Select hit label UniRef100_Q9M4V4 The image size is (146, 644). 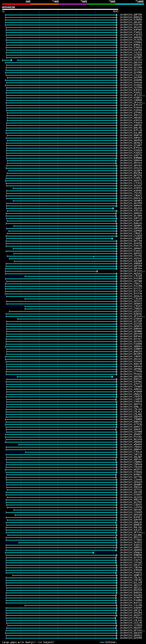point(131,161)
